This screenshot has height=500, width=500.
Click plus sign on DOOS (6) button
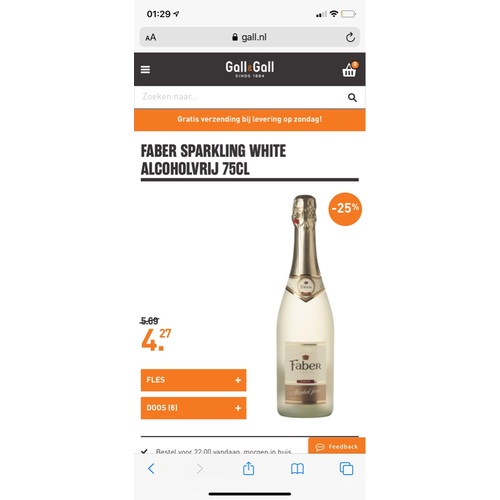pos(238,408)
